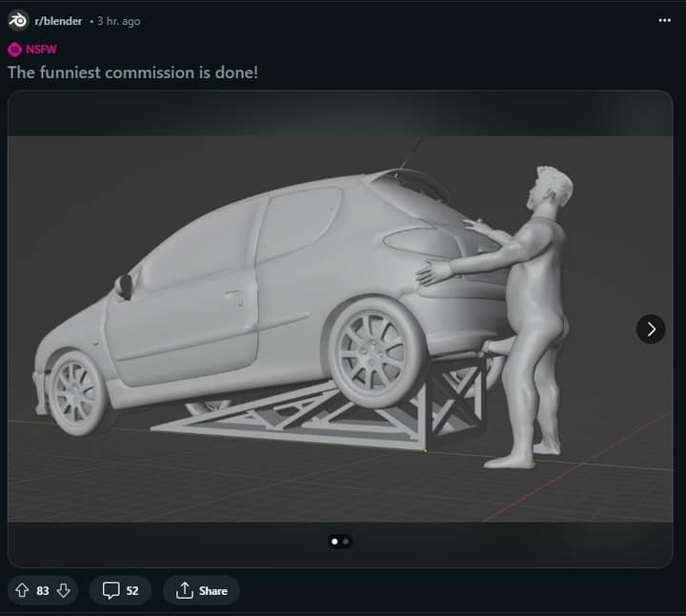Advance to the next gallery image
The height and width of the screenshot is (616, 686).
[651, 329]
